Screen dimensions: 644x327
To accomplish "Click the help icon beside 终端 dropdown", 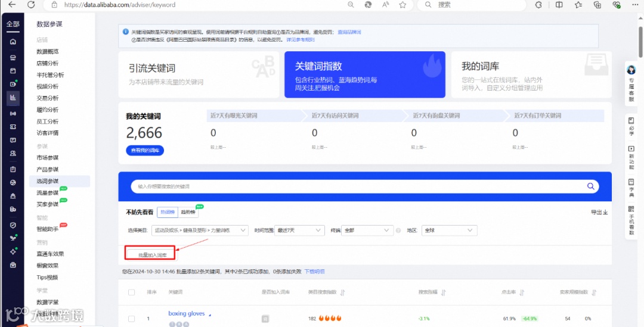I will (398, 231).
